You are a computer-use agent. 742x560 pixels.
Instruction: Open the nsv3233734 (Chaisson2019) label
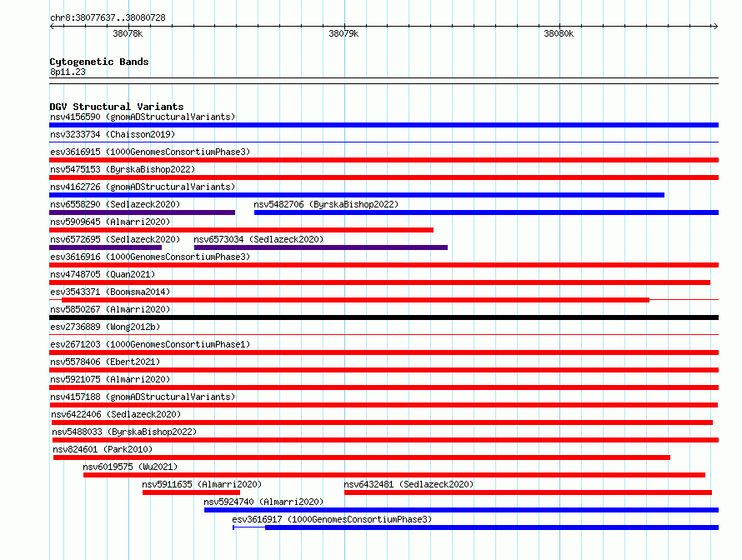point(113,134)
